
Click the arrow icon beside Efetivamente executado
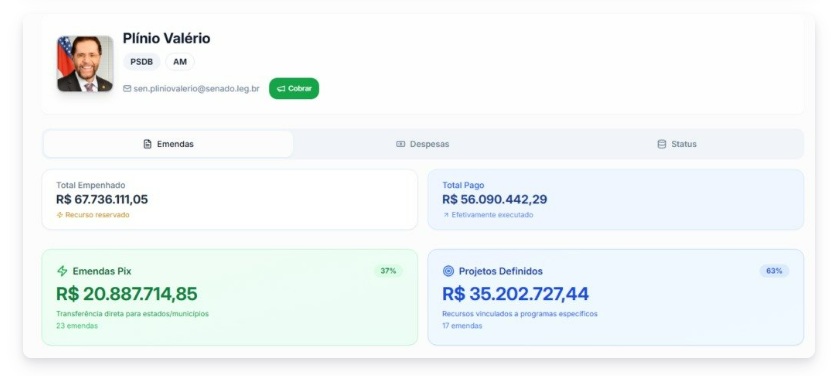446,215
